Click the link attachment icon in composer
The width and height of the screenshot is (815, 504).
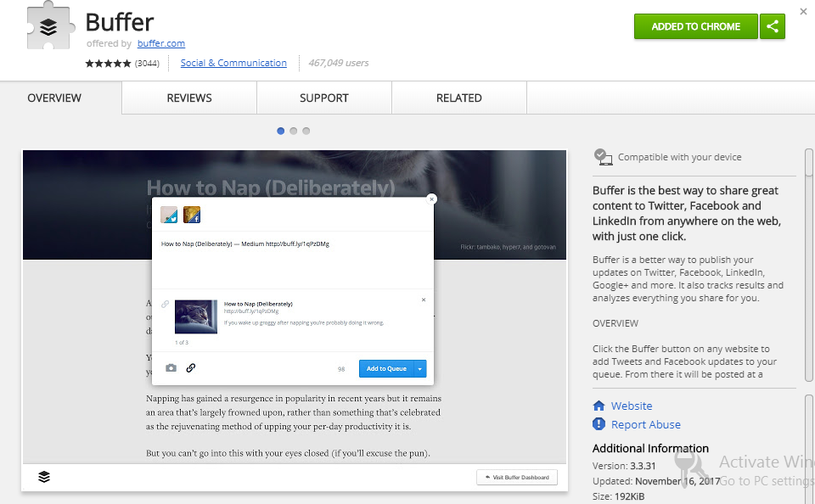click(191, 368)
